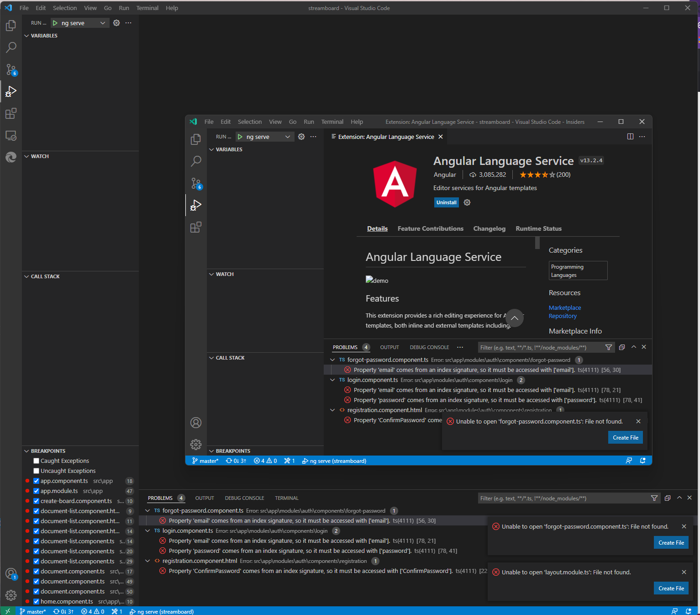Enable Uncaught Exceptions breakpoint
The image size is (700, 615).
coord(37,471)
